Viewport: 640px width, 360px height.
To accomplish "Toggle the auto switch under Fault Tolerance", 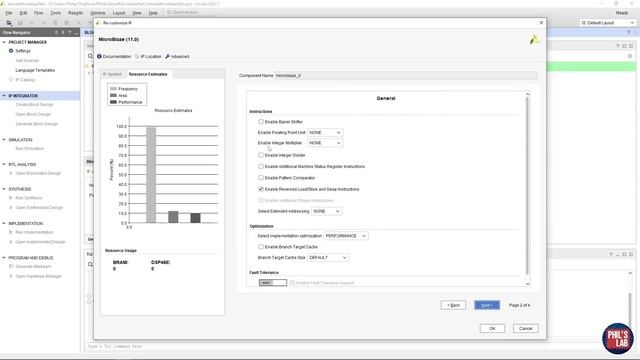I will [273, 282].
